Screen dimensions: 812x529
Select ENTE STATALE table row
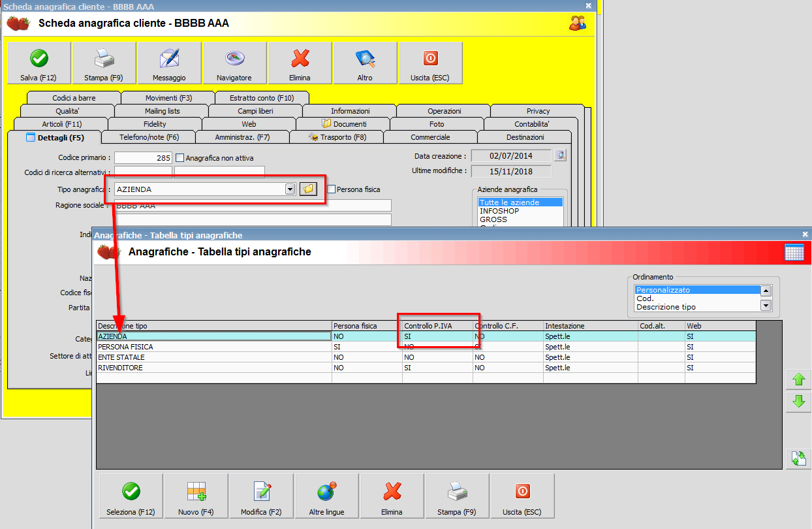426,357
